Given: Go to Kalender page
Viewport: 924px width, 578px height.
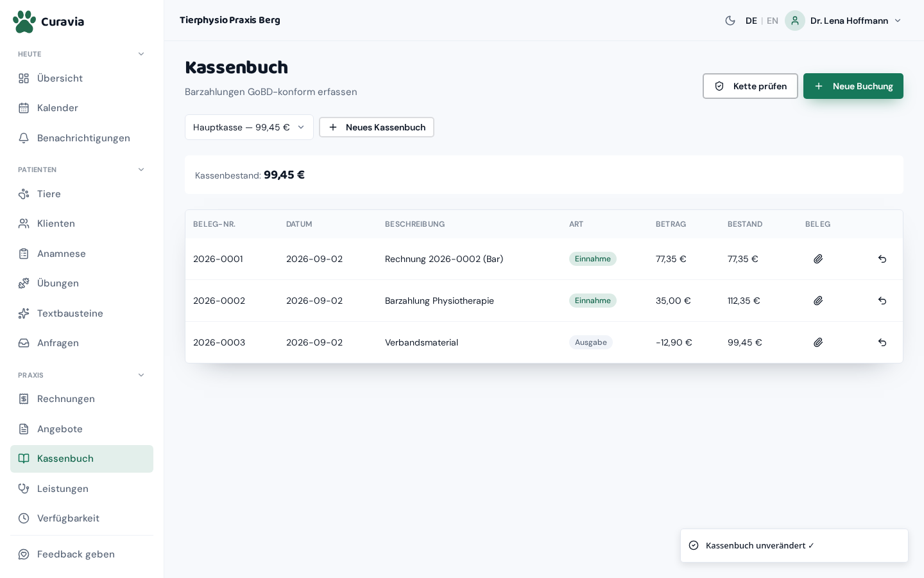Looking at the screenshot, I should [81, 108].
